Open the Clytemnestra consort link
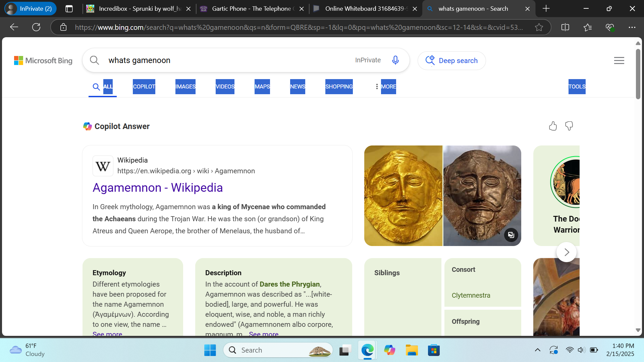This screenshot has width=644, height=362. (x=471, y=295)
